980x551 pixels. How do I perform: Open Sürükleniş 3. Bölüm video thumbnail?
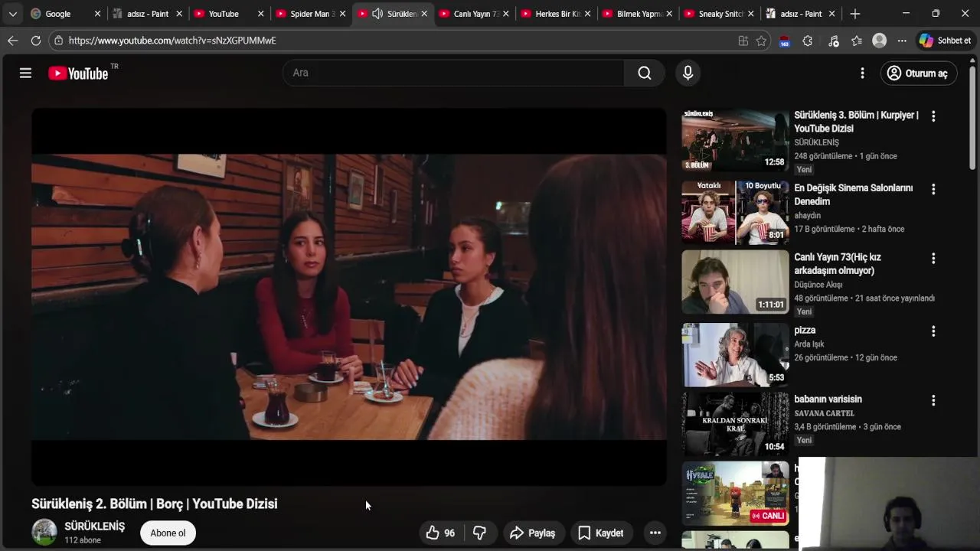(x=735, y=140)
